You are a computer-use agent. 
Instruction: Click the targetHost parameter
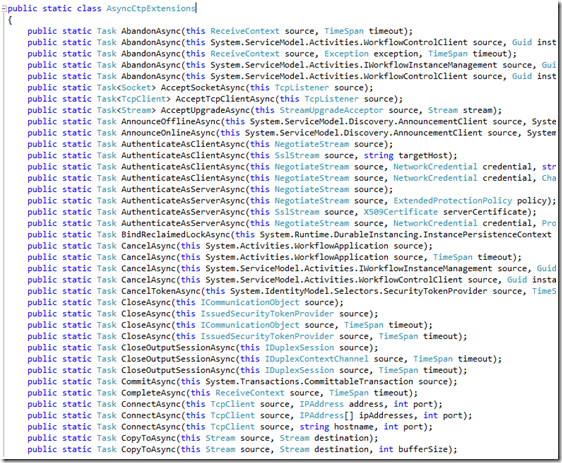coord(423,156)
